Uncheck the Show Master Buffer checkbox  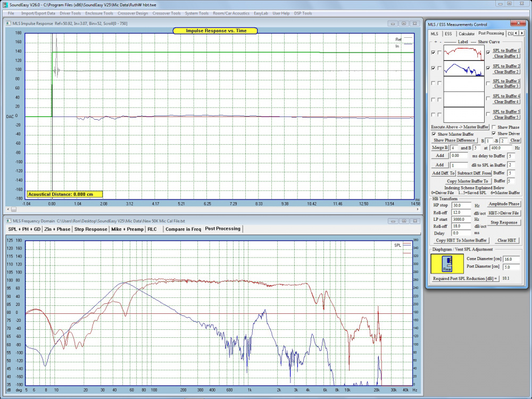tap(434, 134)
